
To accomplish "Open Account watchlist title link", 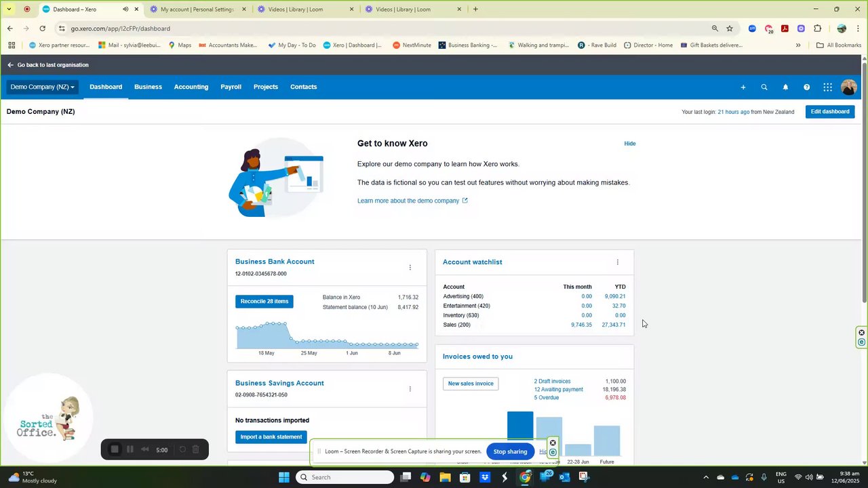I will 473,262.
